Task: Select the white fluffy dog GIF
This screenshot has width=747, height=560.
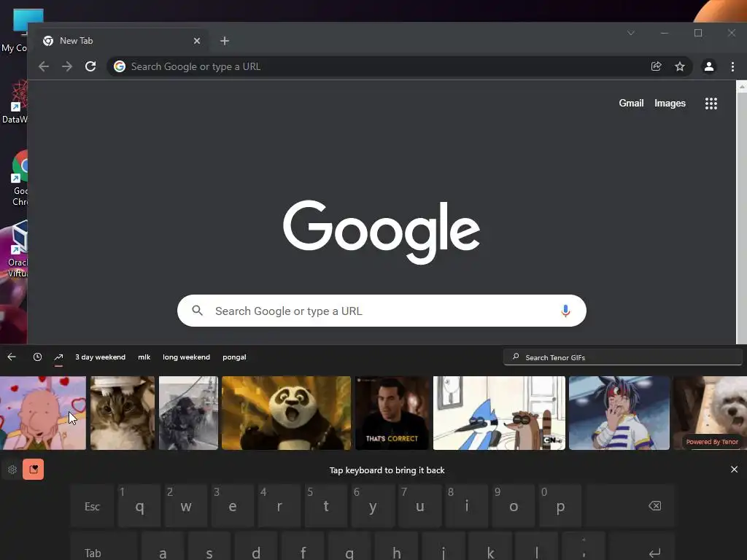Action: pos(710,413)
